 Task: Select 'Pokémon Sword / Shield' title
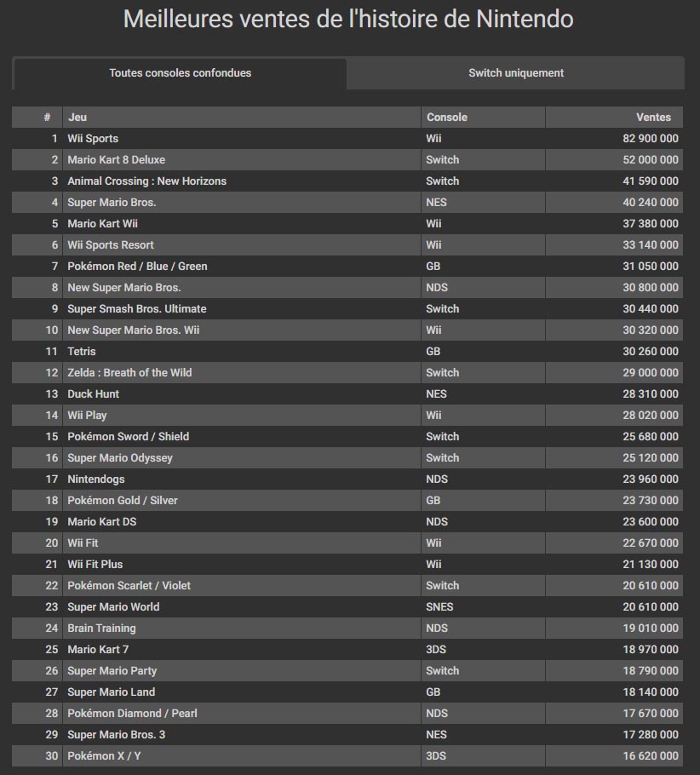(x=128, y=436)
